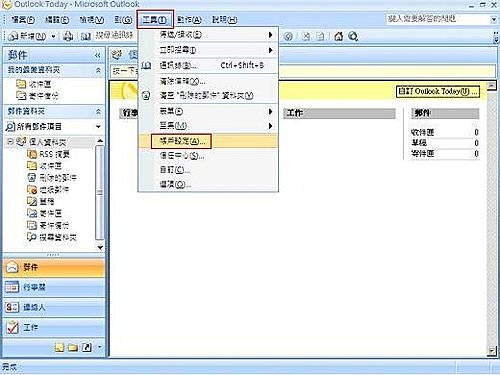Image resolution: width=500 pixels, height=375 pixels.
Task: Click the 通訊錄 book icon in the Tools menu
Action: (x=146, y=65)
